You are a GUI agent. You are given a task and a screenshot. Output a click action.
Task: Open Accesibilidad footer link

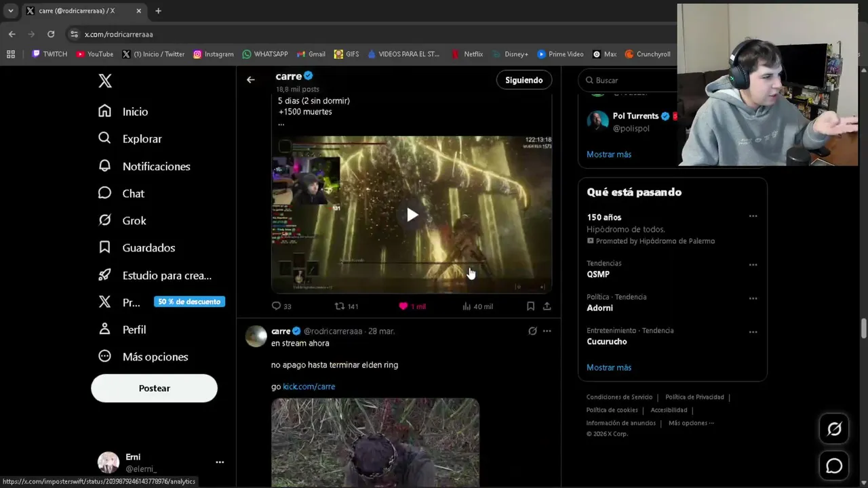coord(669,410)
